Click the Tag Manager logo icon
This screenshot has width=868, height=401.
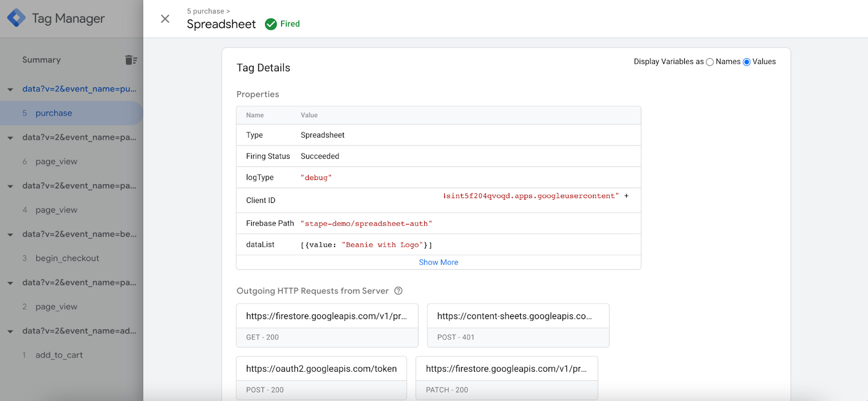click(16, 18)
